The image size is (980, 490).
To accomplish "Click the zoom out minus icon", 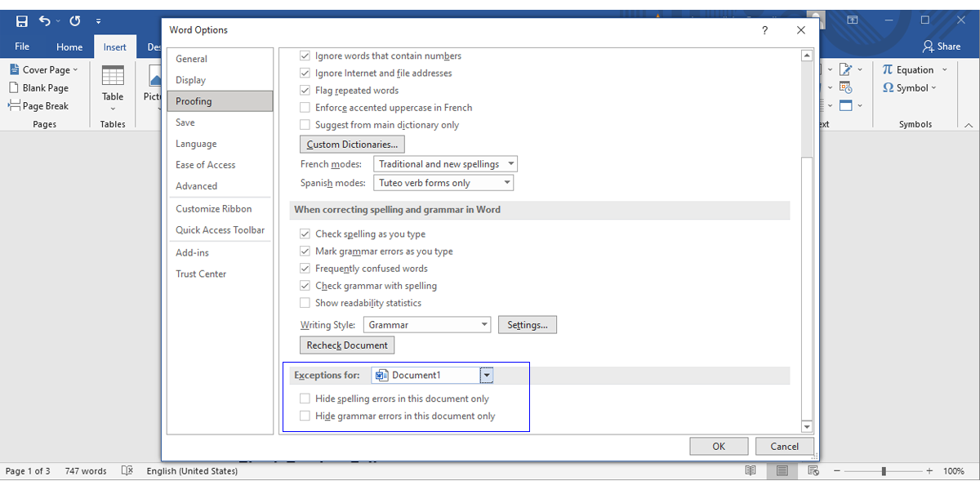I will click(x=838, y=471).
